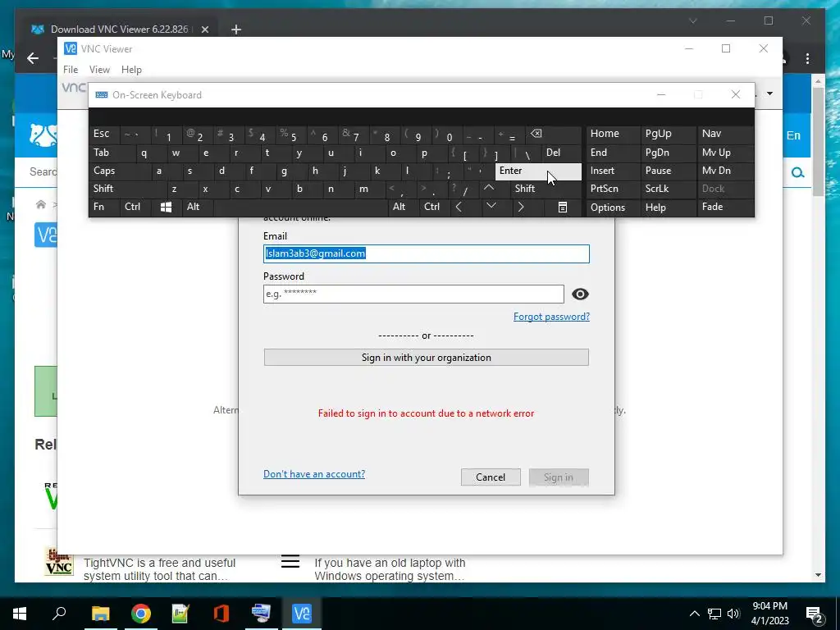Viewport: 840px width, 630px height.
Task: Toggle the right Shift key next to up arrow
Action: pyautogui.click(x=546, y=189)
